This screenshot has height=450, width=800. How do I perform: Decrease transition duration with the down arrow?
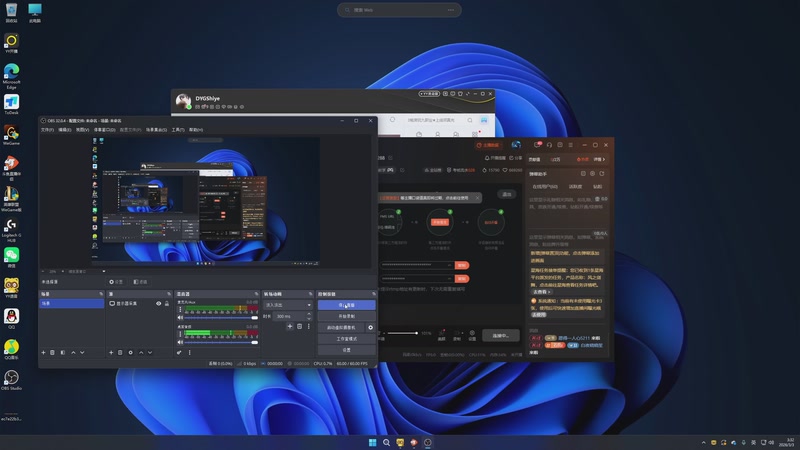[x=309, y=318]
